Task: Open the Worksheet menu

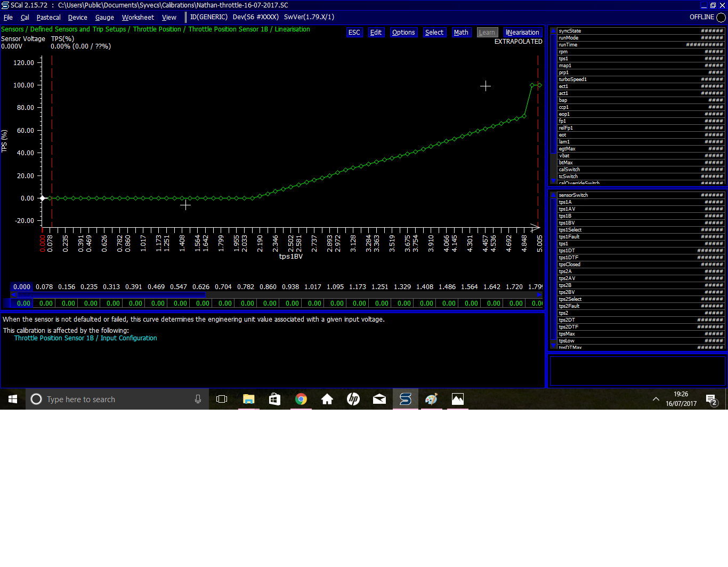Action: point(137,18)
